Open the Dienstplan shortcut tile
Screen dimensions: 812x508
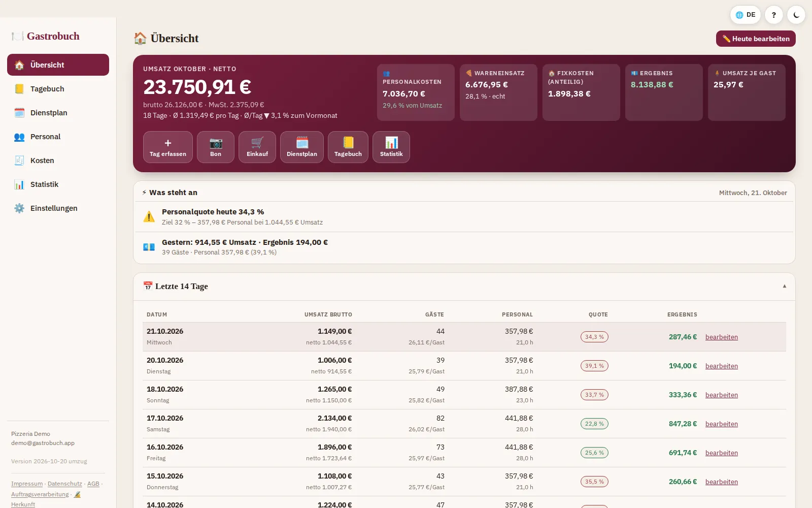302,147
